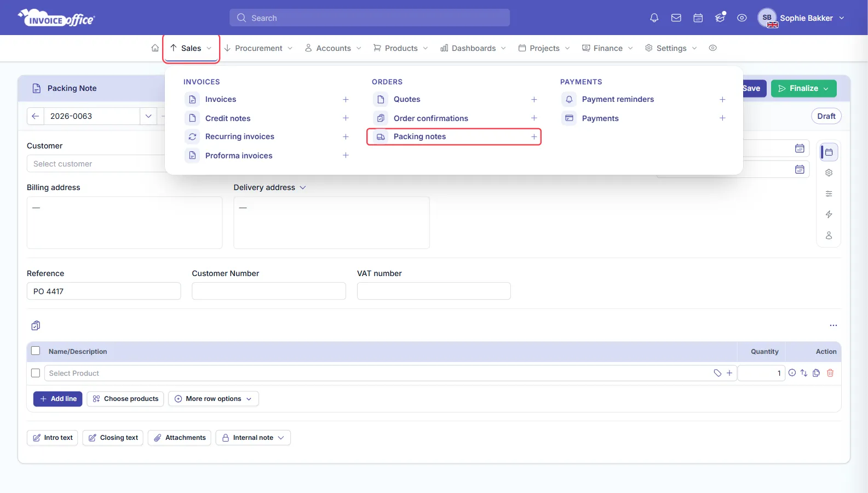Viewport: 868px width, 493px height.
Task: Open the mail inbox icon
Action: 676,18
